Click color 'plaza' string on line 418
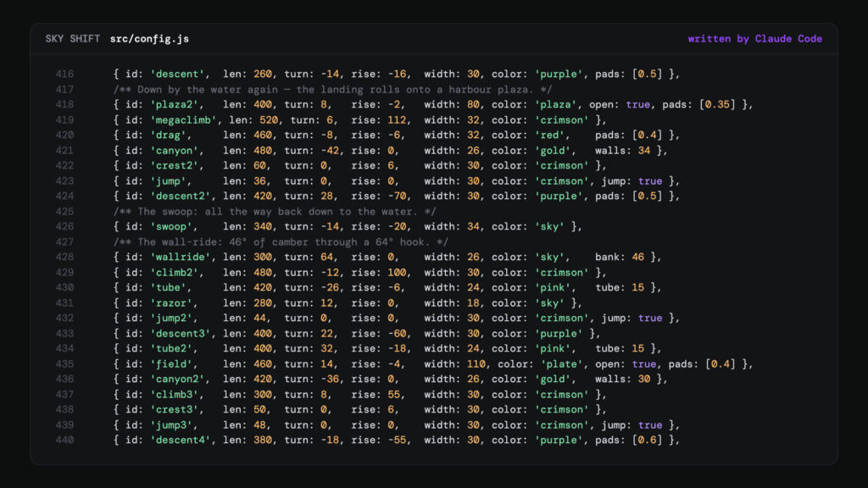The image size is (868, 488). (x=555, y=104)
